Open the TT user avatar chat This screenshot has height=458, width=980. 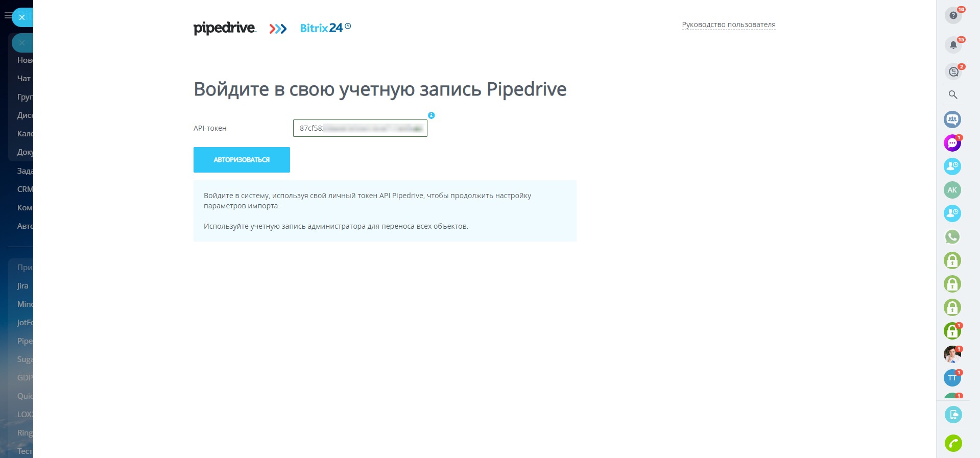tap(952, 378)
